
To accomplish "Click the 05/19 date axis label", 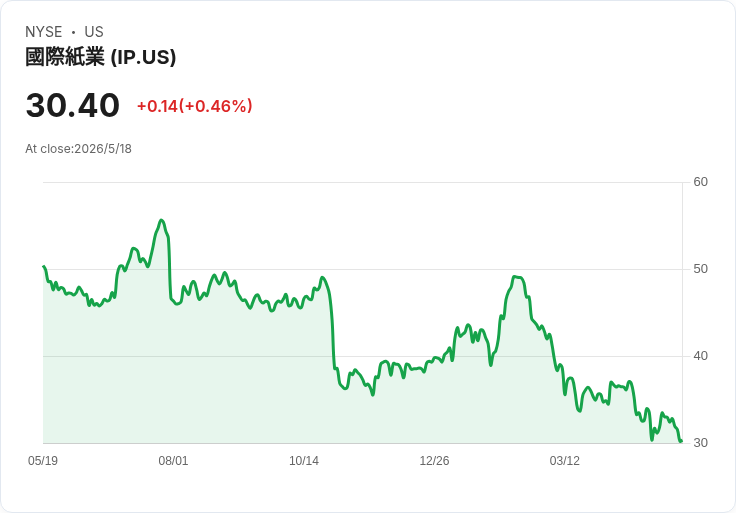I will pos(43,461).
